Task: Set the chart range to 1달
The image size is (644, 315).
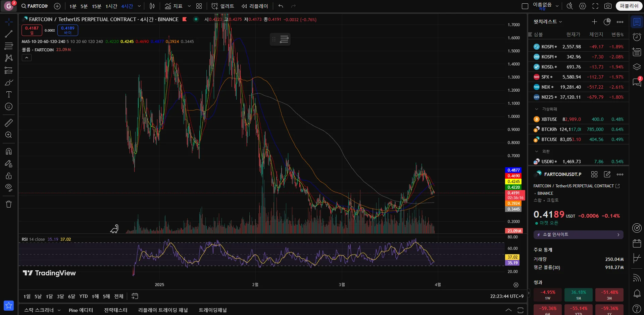Action: coord(49,297)
